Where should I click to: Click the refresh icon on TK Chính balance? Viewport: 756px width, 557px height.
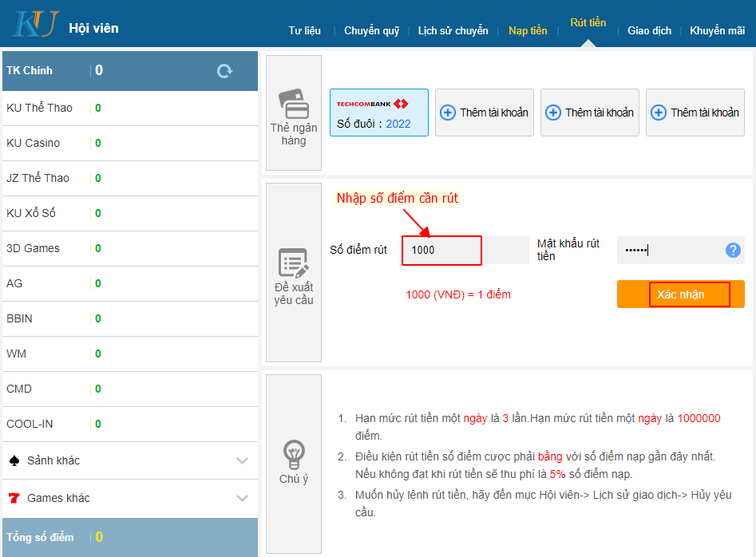click(225, 70)
